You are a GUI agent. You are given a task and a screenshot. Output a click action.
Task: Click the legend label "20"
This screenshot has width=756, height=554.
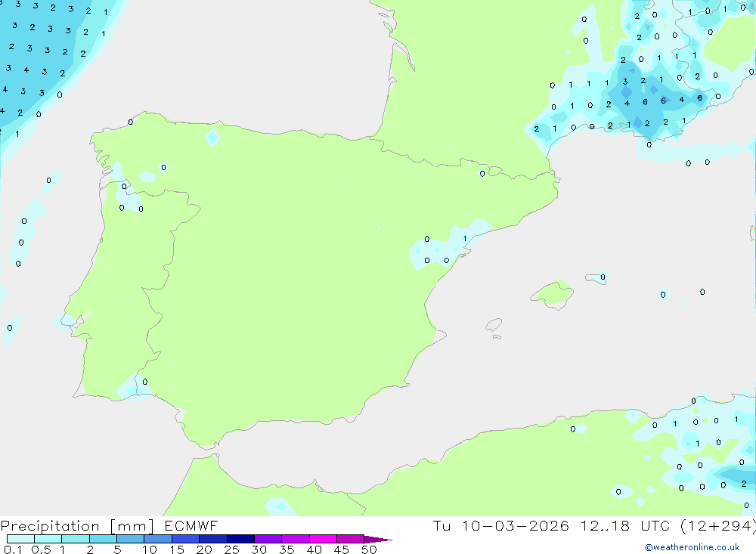[x=204, y=549]
